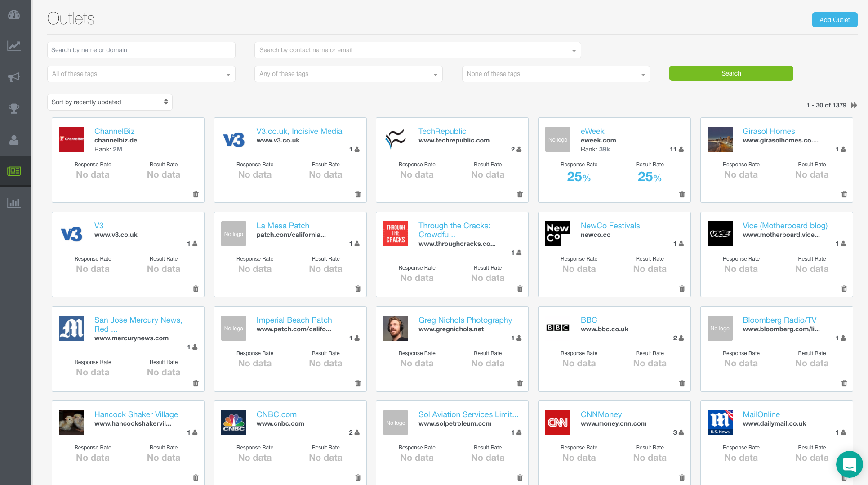Click the www.bbc.co.uk domain text

pos(605,329)
